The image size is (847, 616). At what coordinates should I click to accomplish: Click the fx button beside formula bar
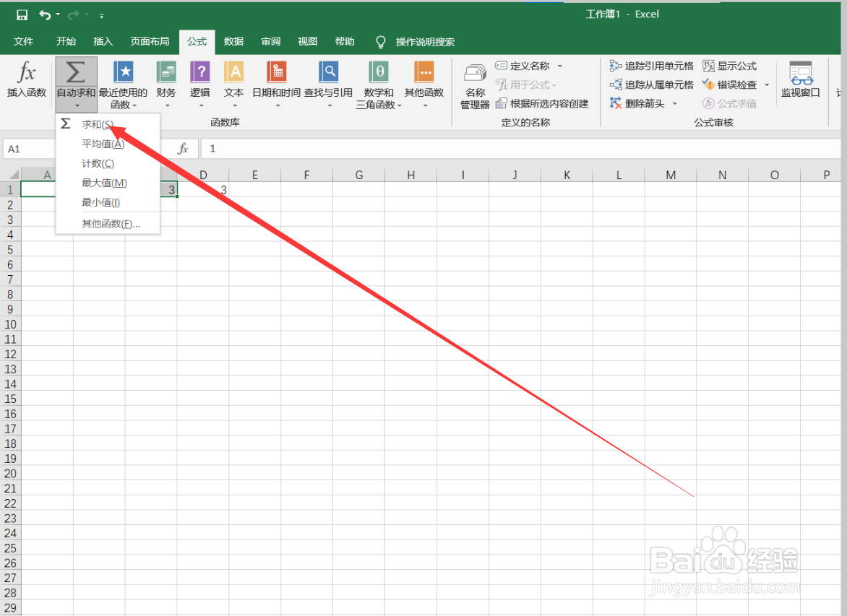183,149
